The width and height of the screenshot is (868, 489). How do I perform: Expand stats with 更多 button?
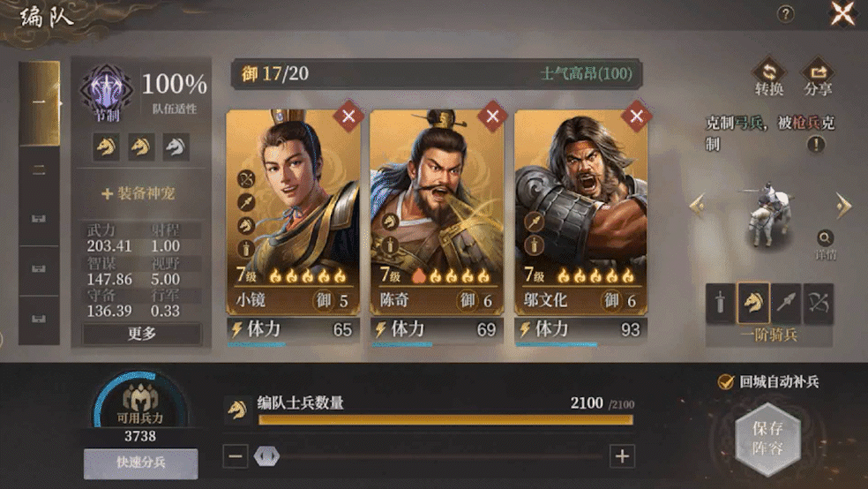pyautogui.click(x=142, y=334)
